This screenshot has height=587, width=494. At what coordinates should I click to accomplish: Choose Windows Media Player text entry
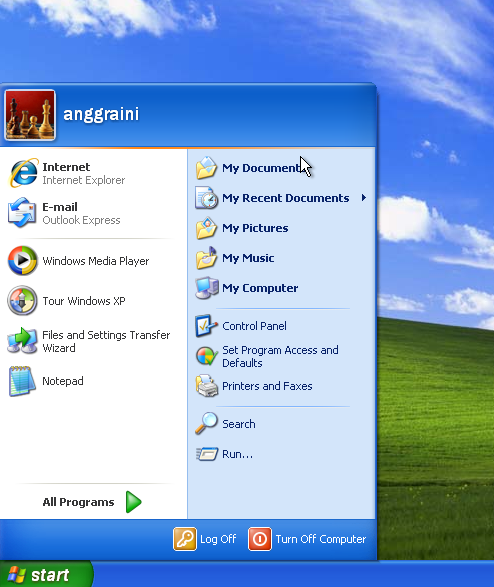[96, 261]
